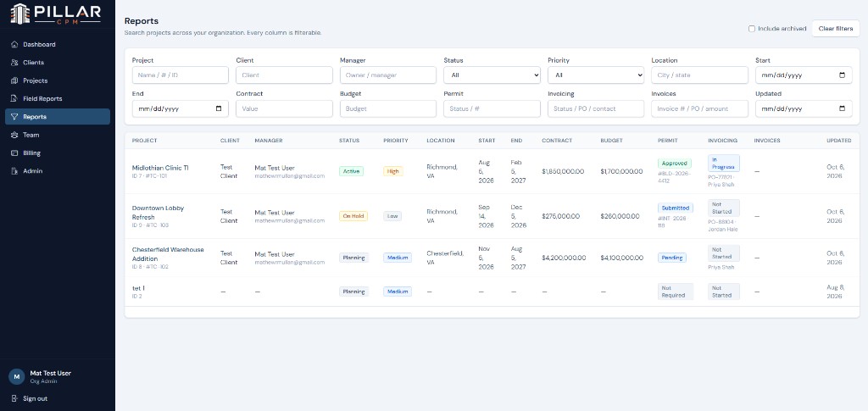Click the Reports funnel icon
The image size is (868, 411).
pos(14,117)
